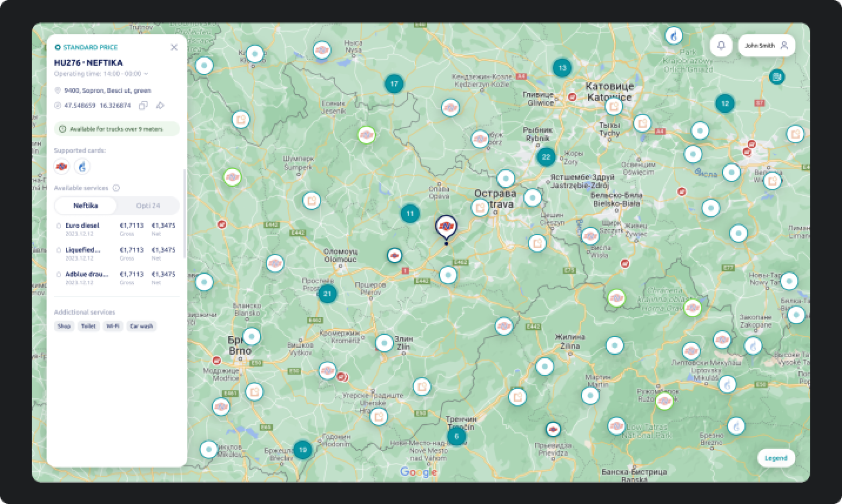Click the teal document icon below profile
The image size is (842, 504).
point(777,76)
